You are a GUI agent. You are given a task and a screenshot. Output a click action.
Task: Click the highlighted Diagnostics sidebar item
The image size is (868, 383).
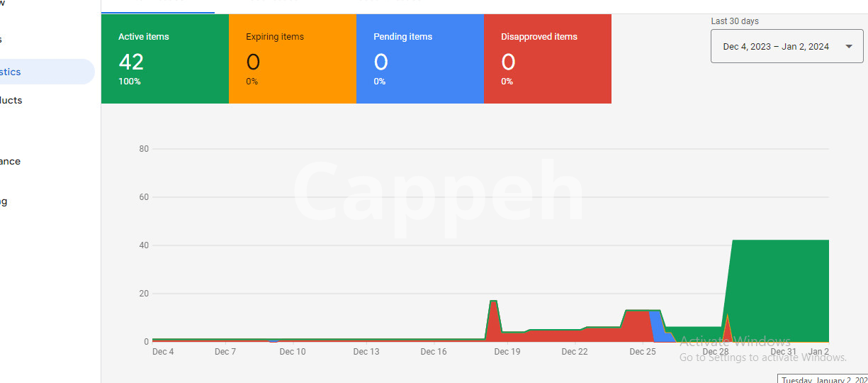[x=43, y=72]
